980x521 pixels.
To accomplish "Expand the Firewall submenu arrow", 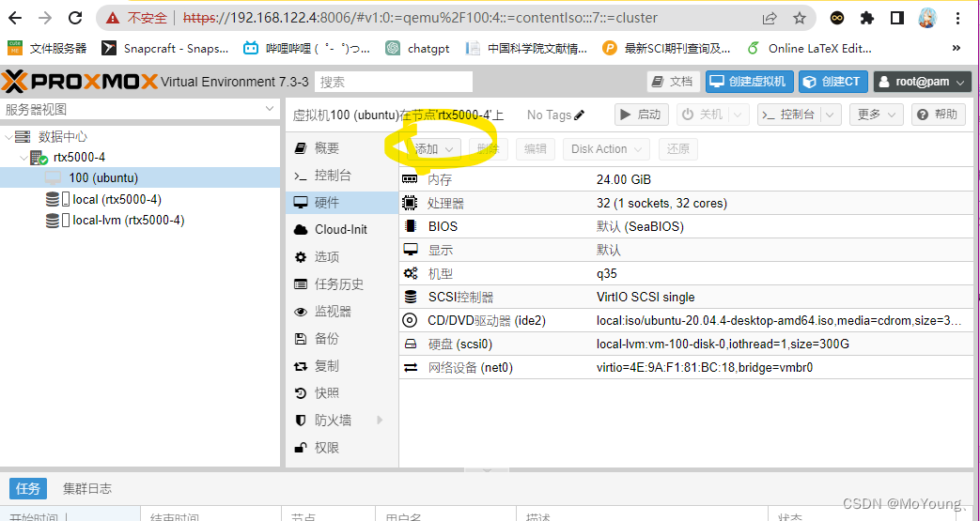I will coord(380,420).
